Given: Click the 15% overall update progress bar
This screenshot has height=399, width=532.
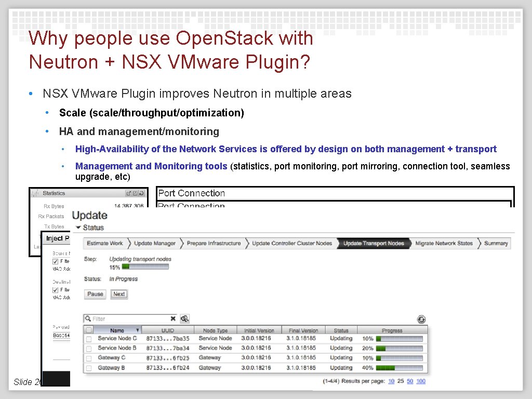Looking at the screenshot, I should (x=145, y=267).
